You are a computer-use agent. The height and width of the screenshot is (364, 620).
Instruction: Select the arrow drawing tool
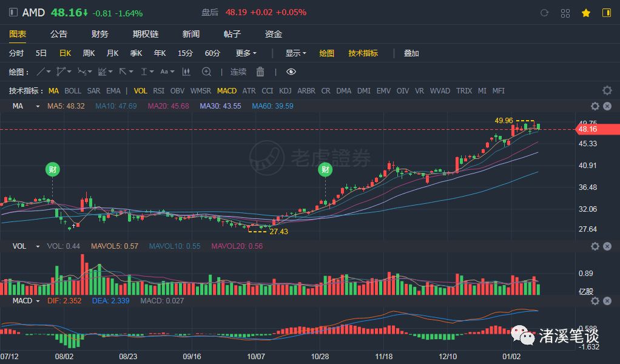[123, 72]
